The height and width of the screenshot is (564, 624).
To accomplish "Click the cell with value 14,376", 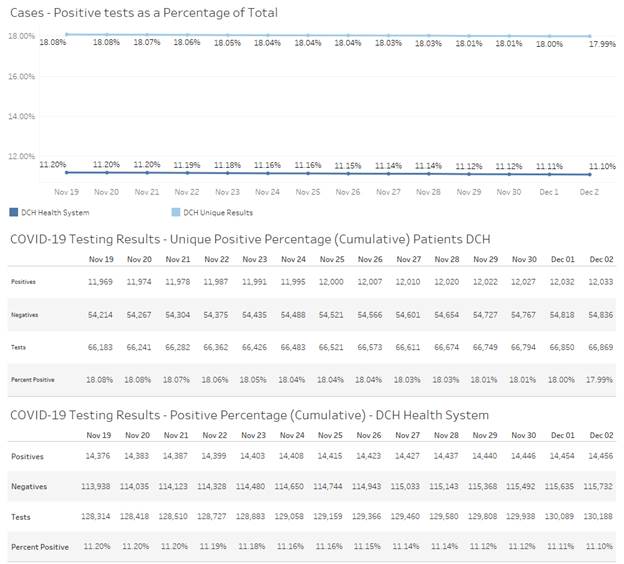I will pyautogui.click(x=98, y=456).
